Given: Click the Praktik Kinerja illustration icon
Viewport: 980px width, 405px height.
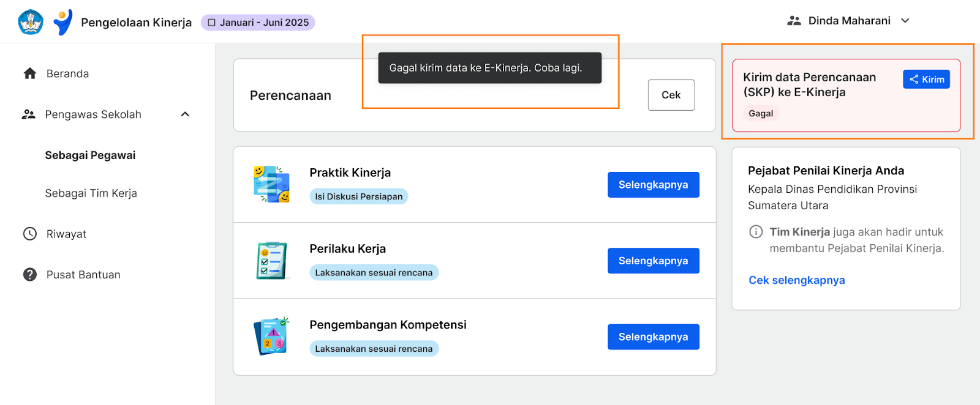Looking at the screenshot, I should (271, 184).
